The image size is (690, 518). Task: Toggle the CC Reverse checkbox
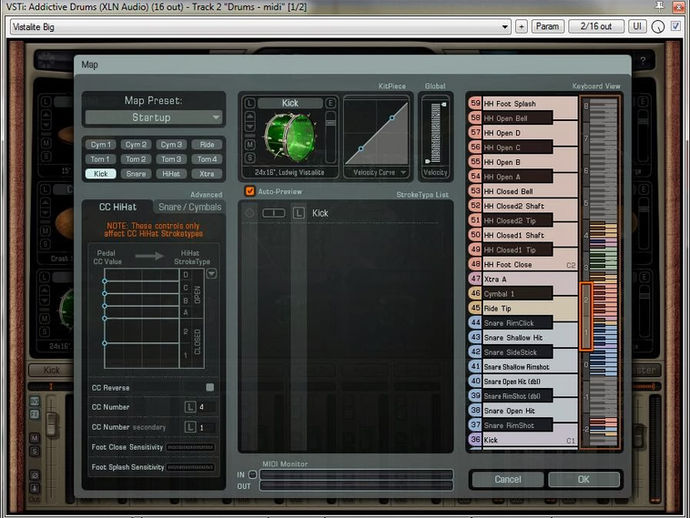(210, 387)
